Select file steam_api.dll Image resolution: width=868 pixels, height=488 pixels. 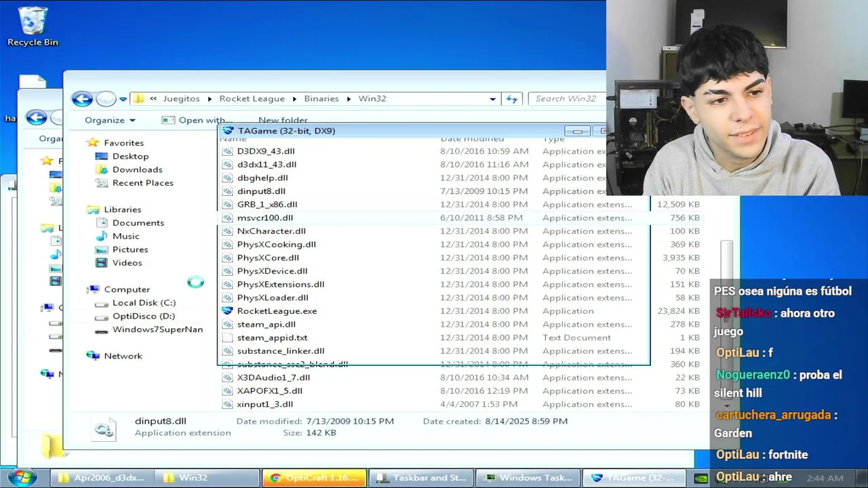tap(266, 325)
